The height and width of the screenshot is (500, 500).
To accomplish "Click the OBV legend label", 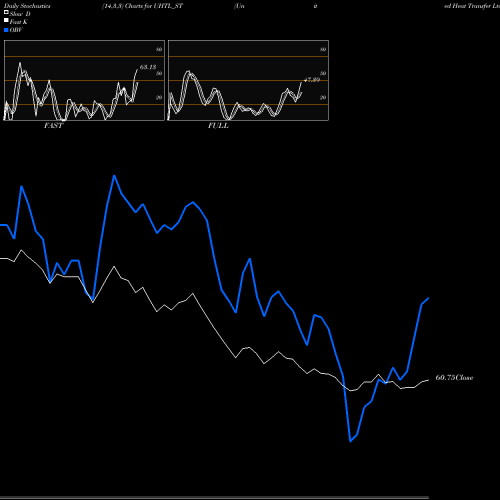I will coord(16,30).
